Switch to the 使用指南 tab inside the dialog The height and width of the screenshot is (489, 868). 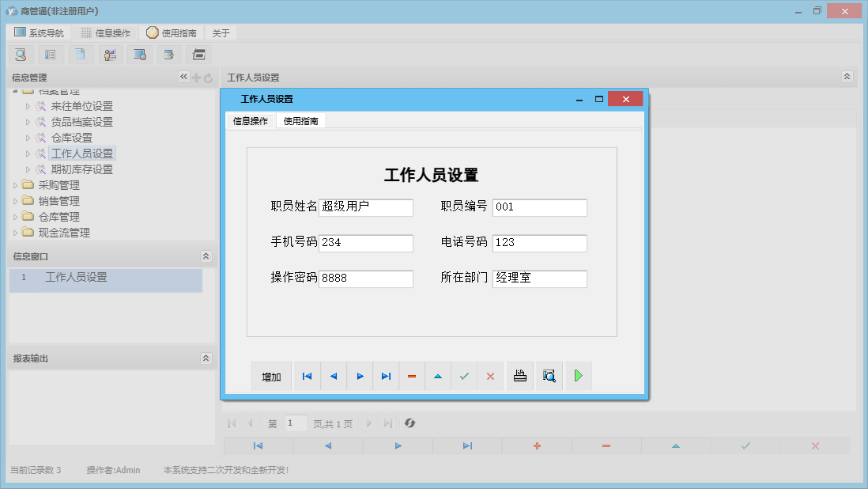coord(300,122)
